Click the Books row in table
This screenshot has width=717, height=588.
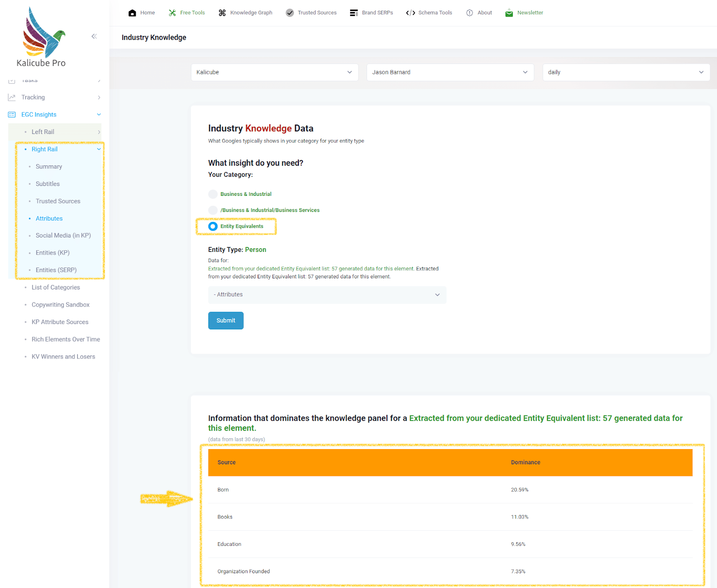tap(450, 517)
